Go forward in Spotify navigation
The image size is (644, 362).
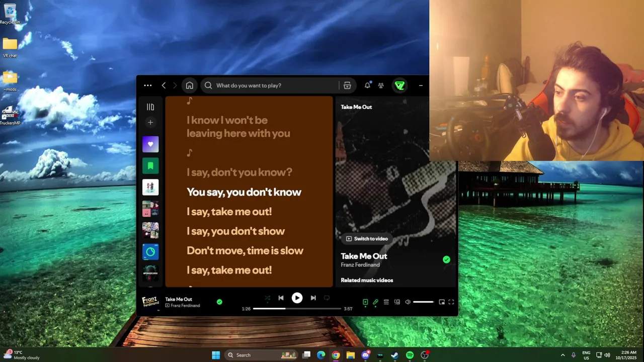(x=175, y=85)
